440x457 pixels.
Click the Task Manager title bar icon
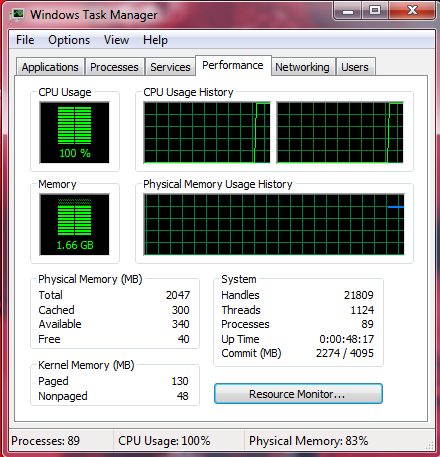tap(17, 15)
